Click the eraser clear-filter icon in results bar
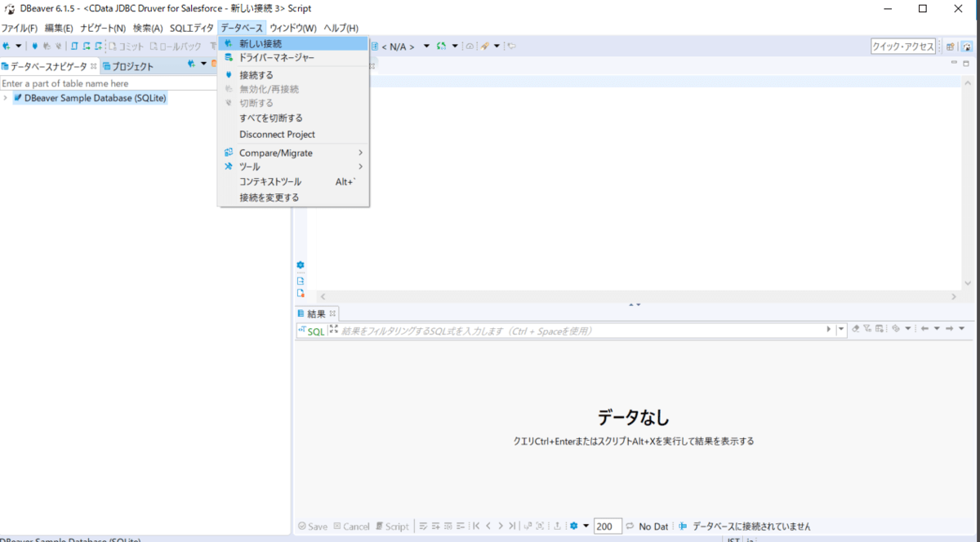The height and width of the screenshot is (542, 980). pos(856,329)
